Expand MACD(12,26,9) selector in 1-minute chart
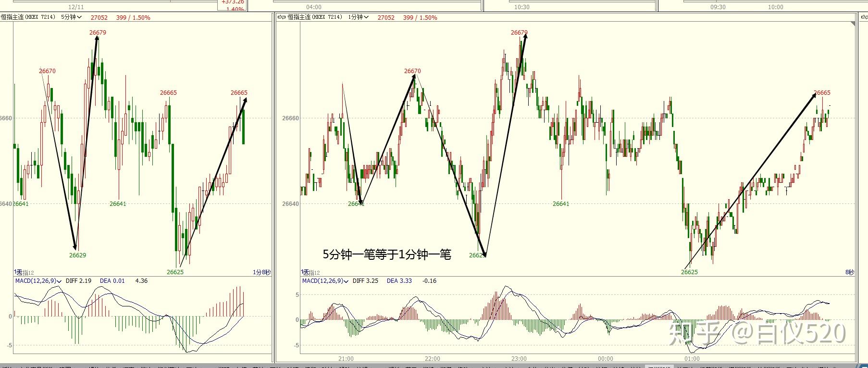Viewport: 868px width, 368px height. (326, 281)
